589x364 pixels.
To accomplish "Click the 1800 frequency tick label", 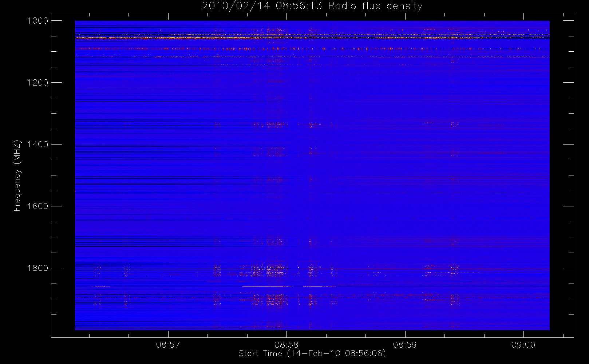I will click(38, 268).
